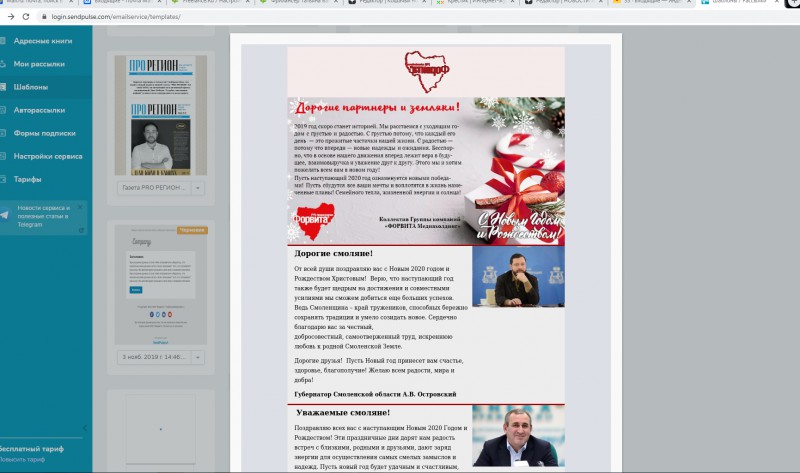
Task: Click the red Форвита logo in the greeting banner
Action: coord(314,220)
